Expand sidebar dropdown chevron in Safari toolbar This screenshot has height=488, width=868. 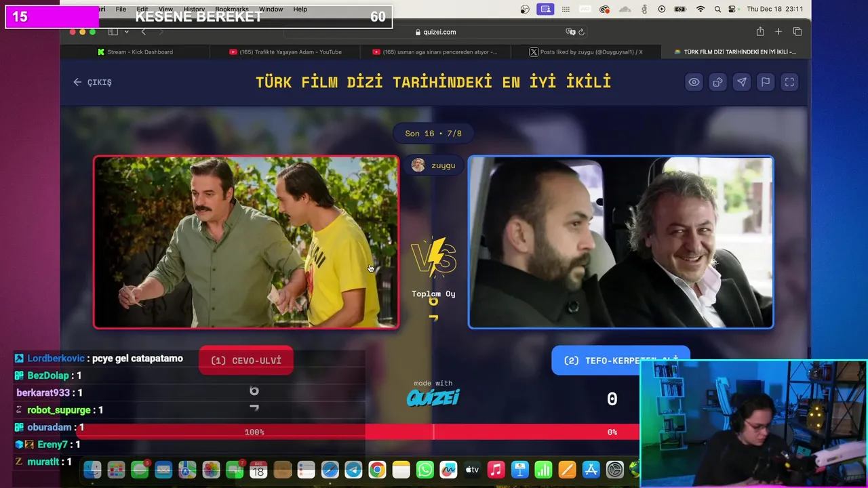(x=126, y=32)
